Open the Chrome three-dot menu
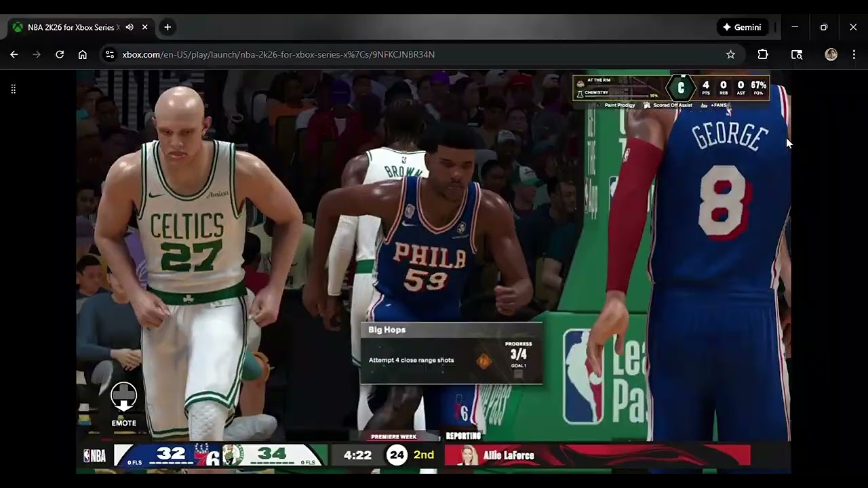This screenshot has width=868, height=488. tap(854, 54)
